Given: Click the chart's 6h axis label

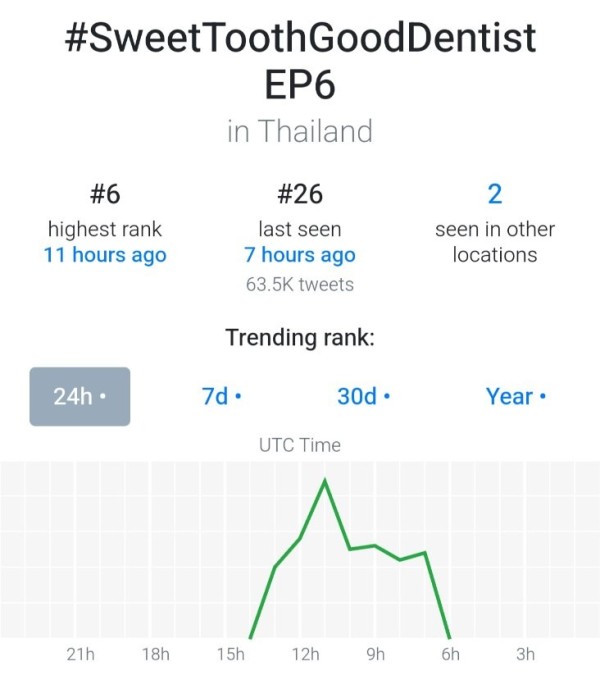Looking at the screenshot, I should click(x=451, y=654).
